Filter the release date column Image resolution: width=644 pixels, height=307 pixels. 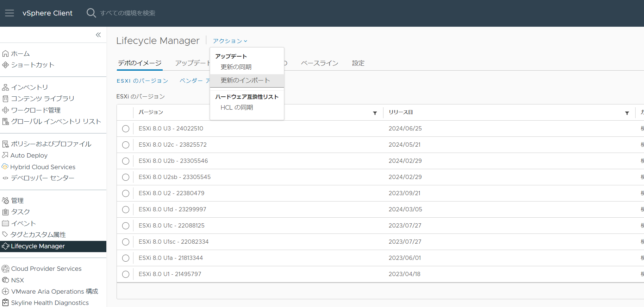pyautogui.click(x=627, y=113)
